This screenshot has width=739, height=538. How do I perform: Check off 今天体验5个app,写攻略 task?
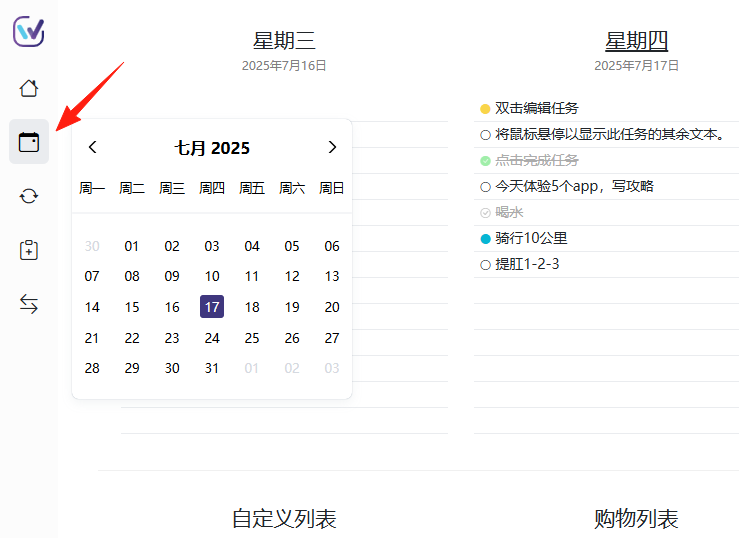point(485,187)
